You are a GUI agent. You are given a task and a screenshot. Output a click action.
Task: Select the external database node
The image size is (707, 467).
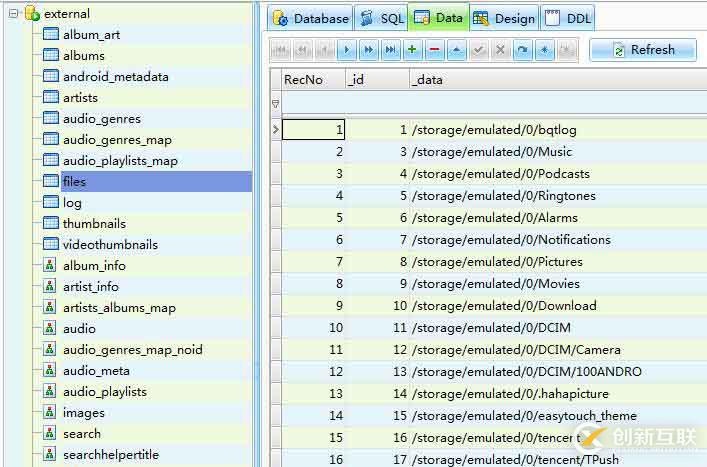click(66, 14)
